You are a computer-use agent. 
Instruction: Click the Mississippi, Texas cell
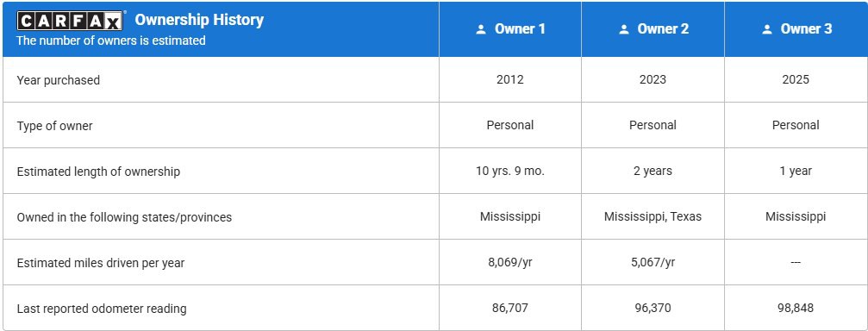653,217
